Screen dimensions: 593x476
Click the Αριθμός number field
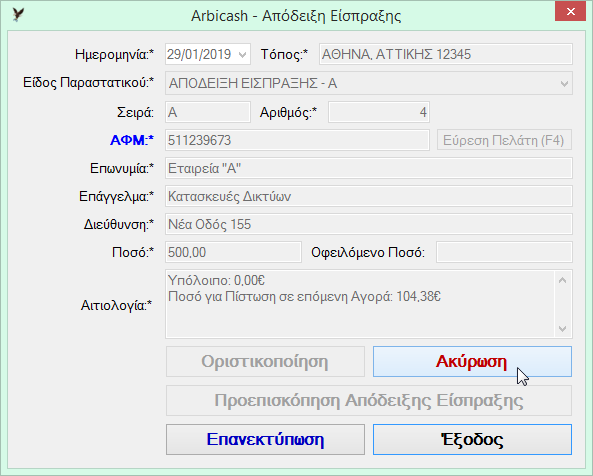379,112
